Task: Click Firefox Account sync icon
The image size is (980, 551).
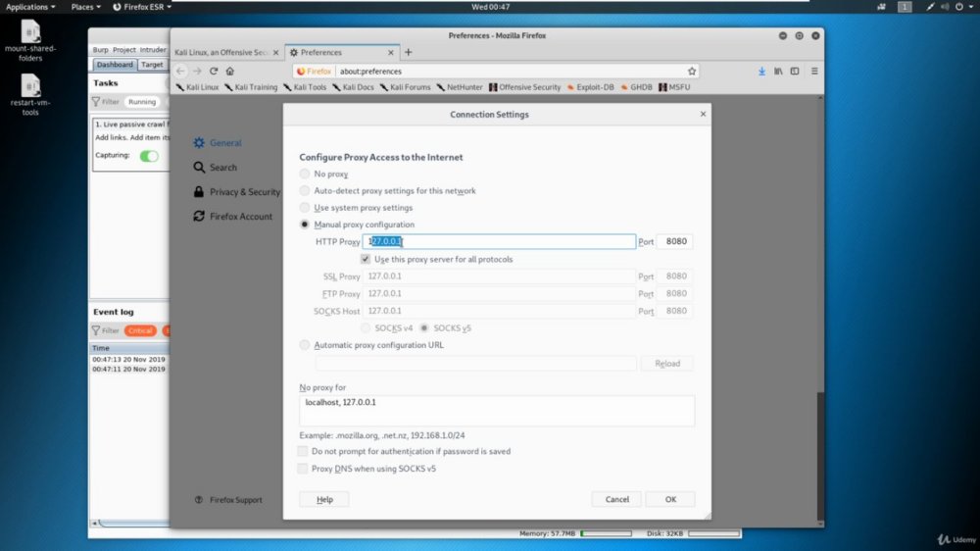Action: tap(199, 216)
